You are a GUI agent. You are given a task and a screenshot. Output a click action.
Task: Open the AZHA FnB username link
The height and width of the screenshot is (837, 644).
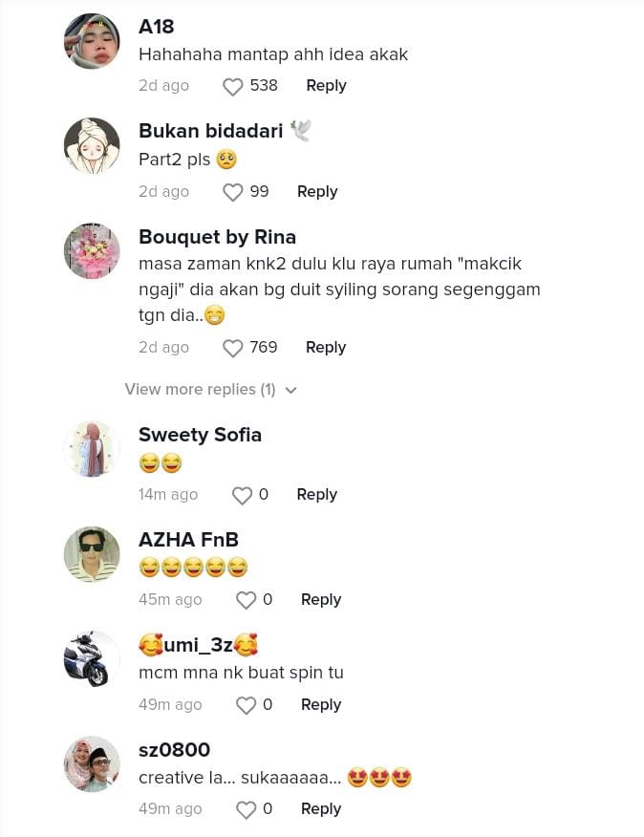[188, 540]
